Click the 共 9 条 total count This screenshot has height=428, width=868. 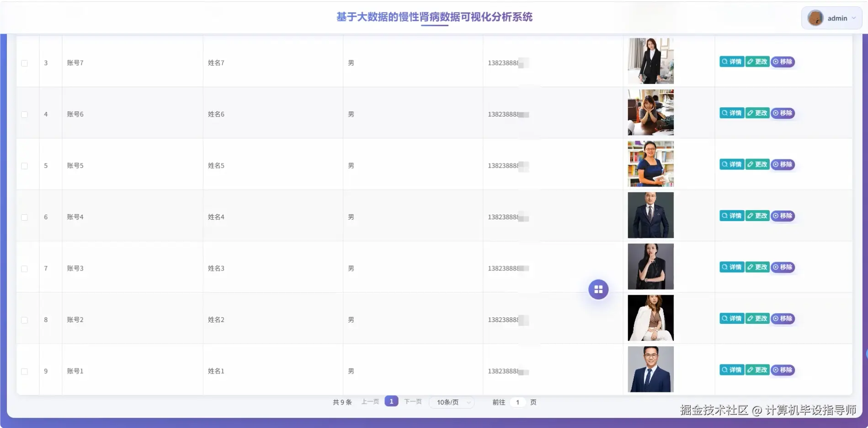pyautogui.click(x=342, y=402)
